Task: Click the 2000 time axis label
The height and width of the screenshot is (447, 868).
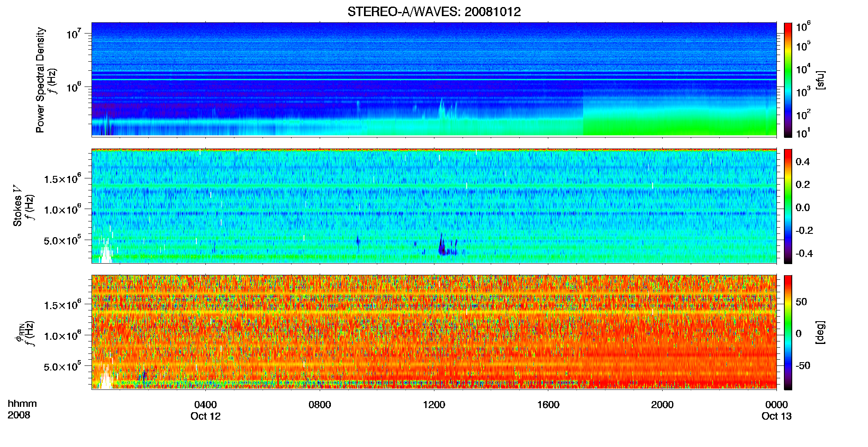Action: 662,404
